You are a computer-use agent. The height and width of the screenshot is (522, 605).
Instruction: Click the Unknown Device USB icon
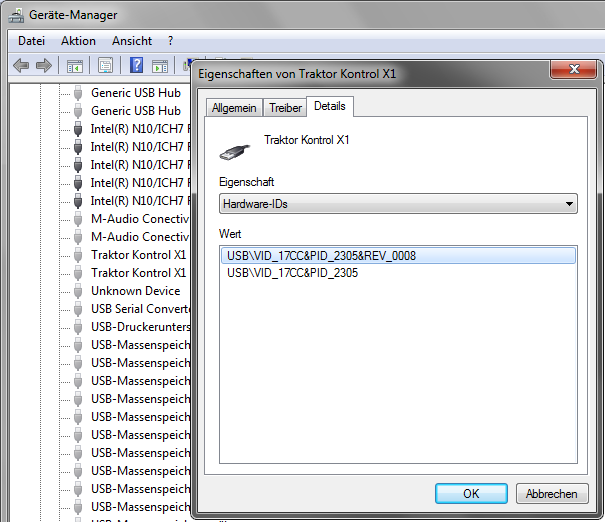[78, 291]
